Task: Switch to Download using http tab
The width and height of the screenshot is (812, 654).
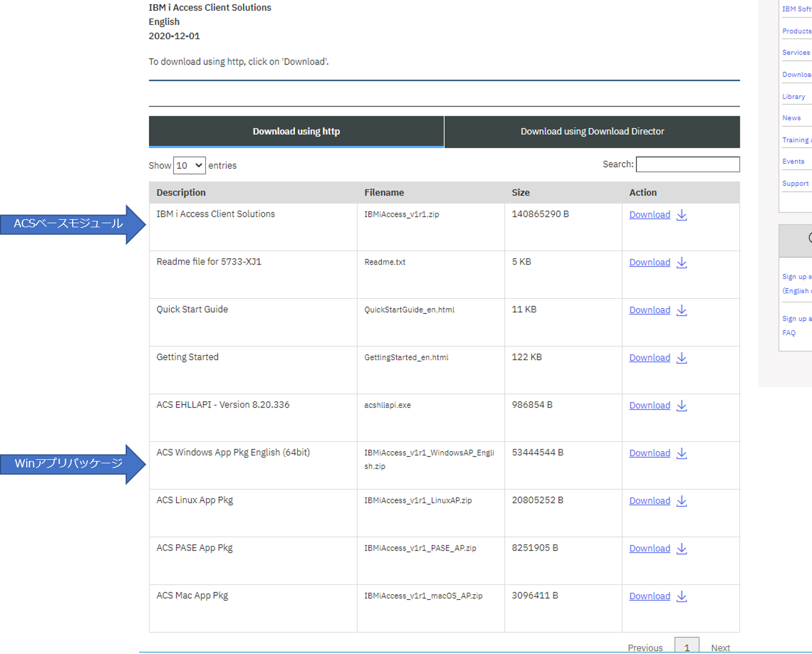Action: [296, 132]
